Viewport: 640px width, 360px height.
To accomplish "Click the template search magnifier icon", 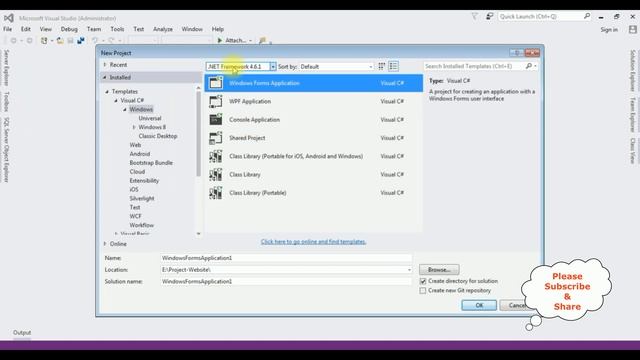I will 529,66.
